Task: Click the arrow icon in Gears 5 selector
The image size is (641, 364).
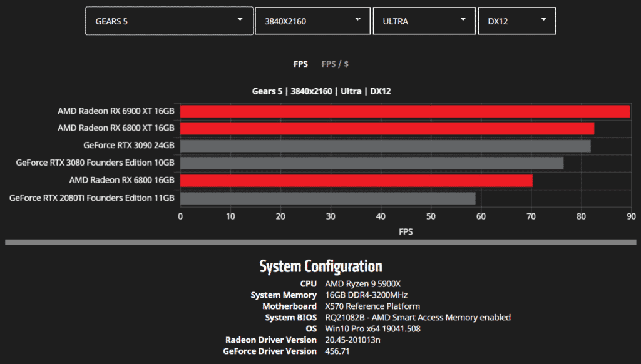Action: 240,19
